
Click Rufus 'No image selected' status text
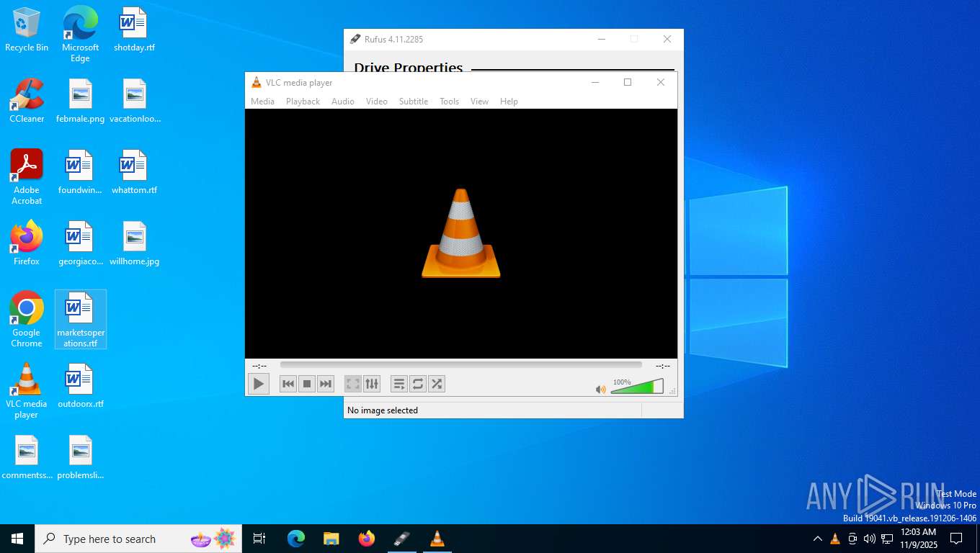(383, 410)
